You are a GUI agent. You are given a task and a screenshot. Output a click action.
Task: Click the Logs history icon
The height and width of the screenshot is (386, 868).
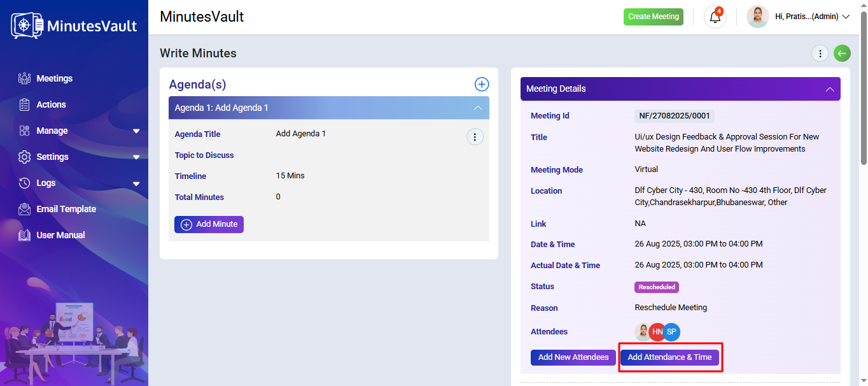click(25, 183)
